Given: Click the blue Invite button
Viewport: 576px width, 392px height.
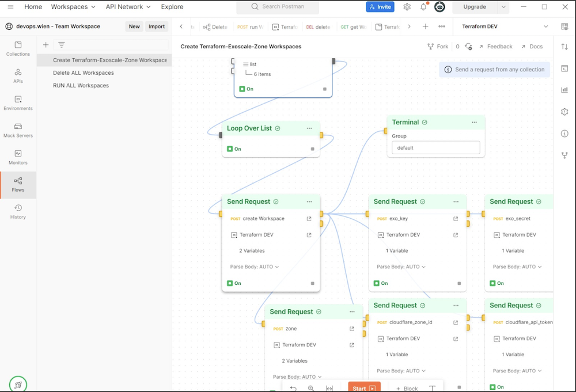Looking at the screenshot, I should pos(380,6).
